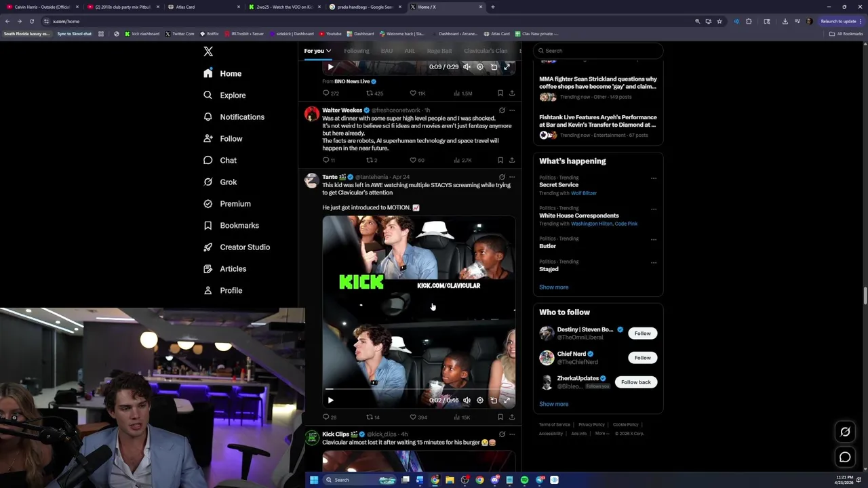The height and width of the screenshot is (488, 868).
Task: Switch to the Clavicular's Clan tab
Action: point(486,51)
